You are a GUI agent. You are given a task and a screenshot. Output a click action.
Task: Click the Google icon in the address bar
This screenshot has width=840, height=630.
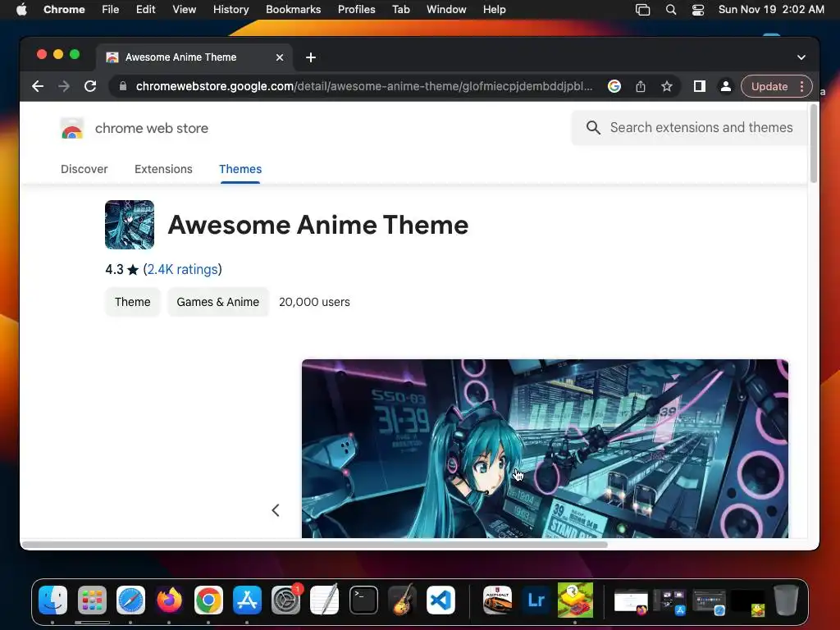tap(614, 86)
